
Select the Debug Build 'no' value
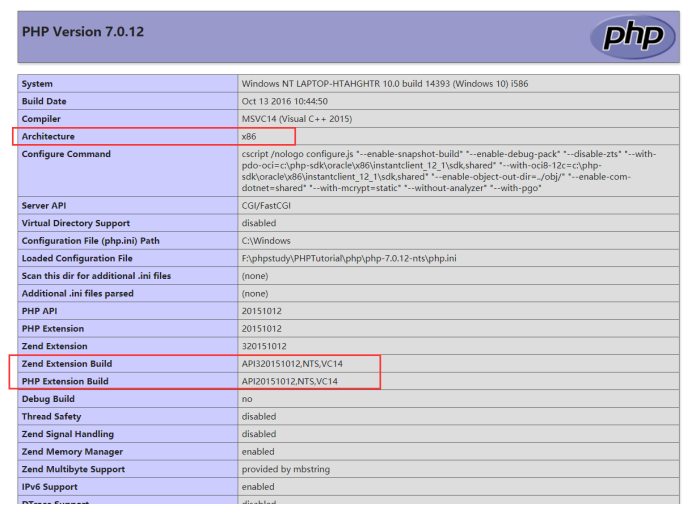coord(247,399)
